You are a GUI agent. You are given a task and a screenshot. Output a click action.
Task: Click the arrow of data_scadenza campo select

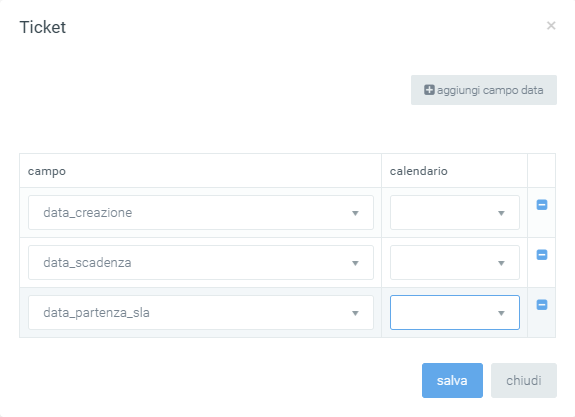(355, 263)
